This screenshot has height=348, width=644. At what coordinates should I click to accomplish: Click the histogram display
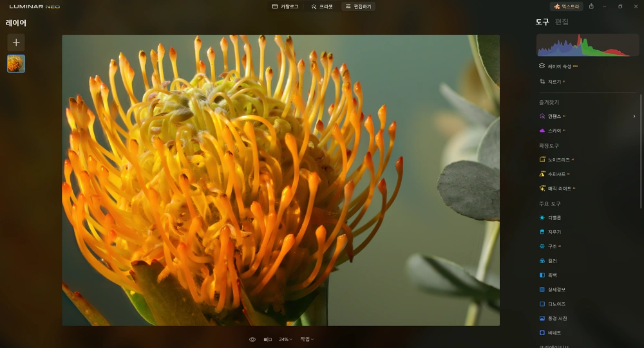(587, 45)
